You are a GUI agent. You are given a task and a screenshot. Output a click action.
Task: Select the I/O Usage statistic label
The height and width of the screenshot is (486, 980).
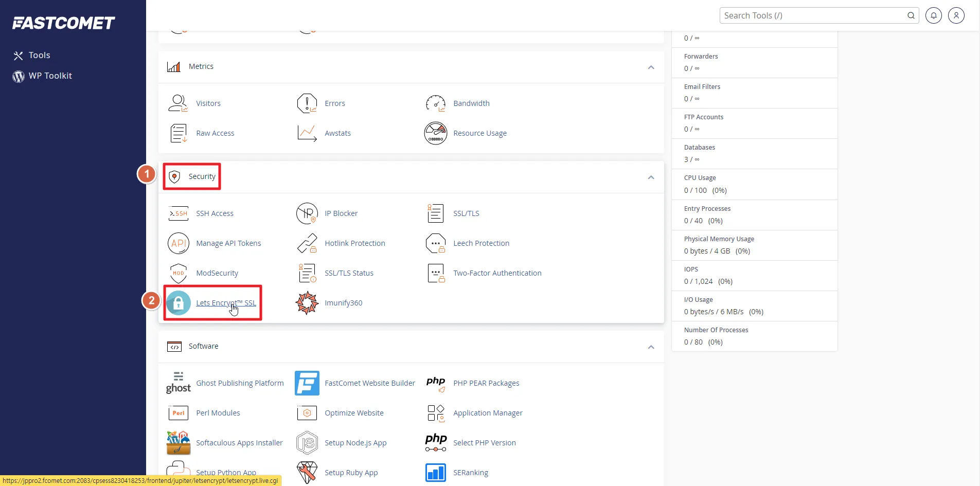tap(699, 300)
